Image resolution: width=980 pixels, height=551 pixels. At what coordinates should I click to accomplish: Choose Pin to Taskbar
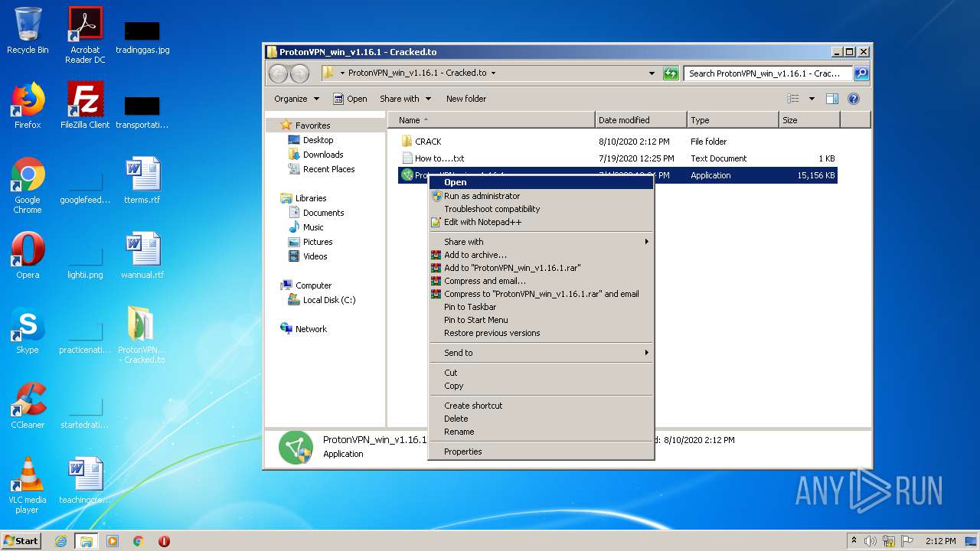point(541,307)
